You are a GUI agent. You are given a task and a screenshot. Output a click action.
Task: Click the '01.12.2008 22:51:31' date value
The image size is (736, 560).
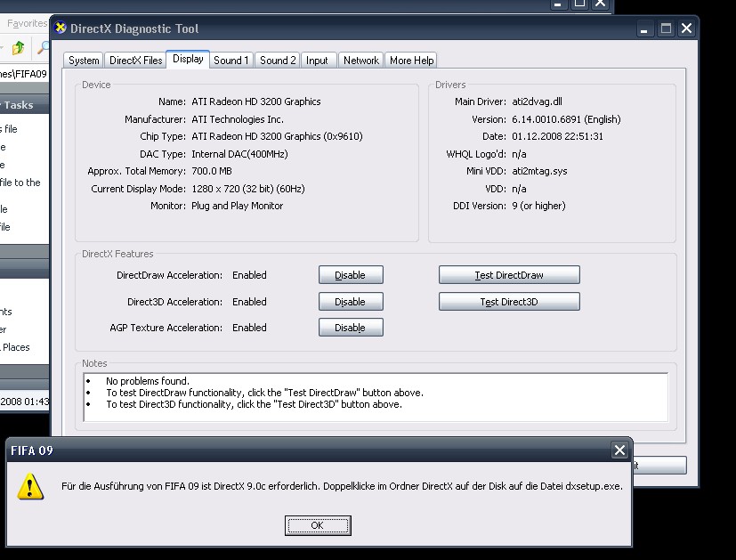[x=557, y=136]
